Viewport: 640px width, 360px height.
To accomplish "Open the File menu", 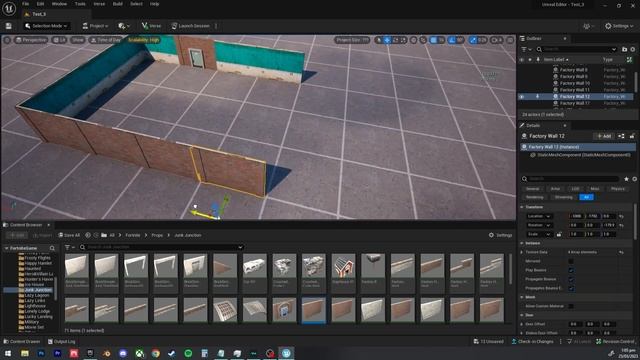I will tap(25, 4).
